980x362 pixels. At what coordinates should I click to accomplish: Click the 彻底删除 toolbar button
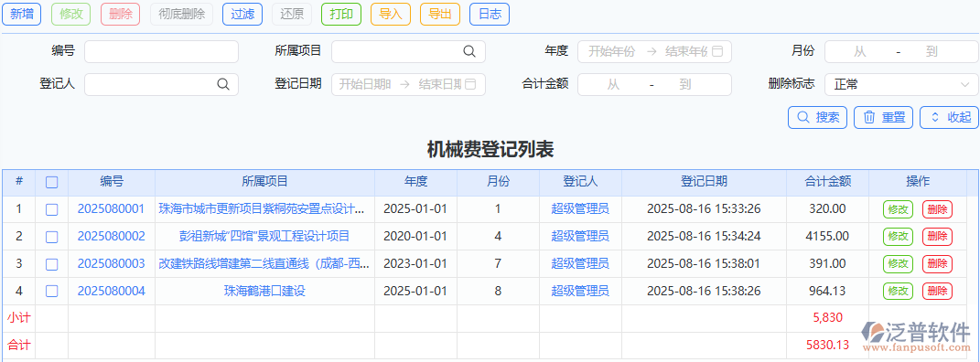pyautogui.click(x=181, y=14)
